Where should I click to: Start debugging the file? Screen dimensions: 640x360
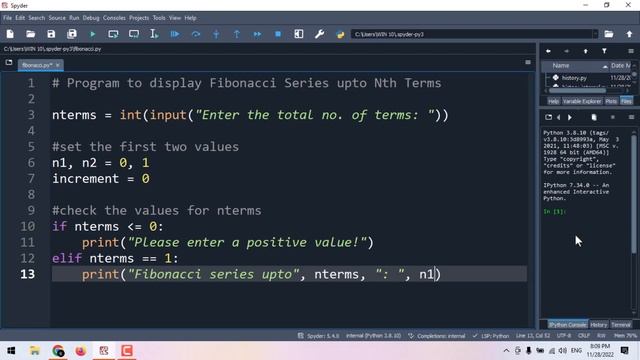click(175, 34)
